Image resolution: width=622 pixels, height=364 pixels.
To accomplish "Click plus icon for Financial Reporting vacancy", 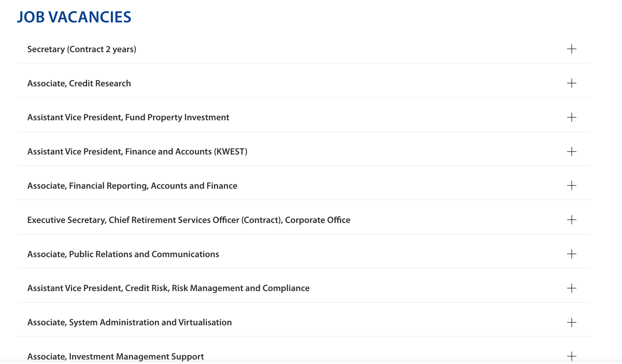I will (x=571, y=186).
